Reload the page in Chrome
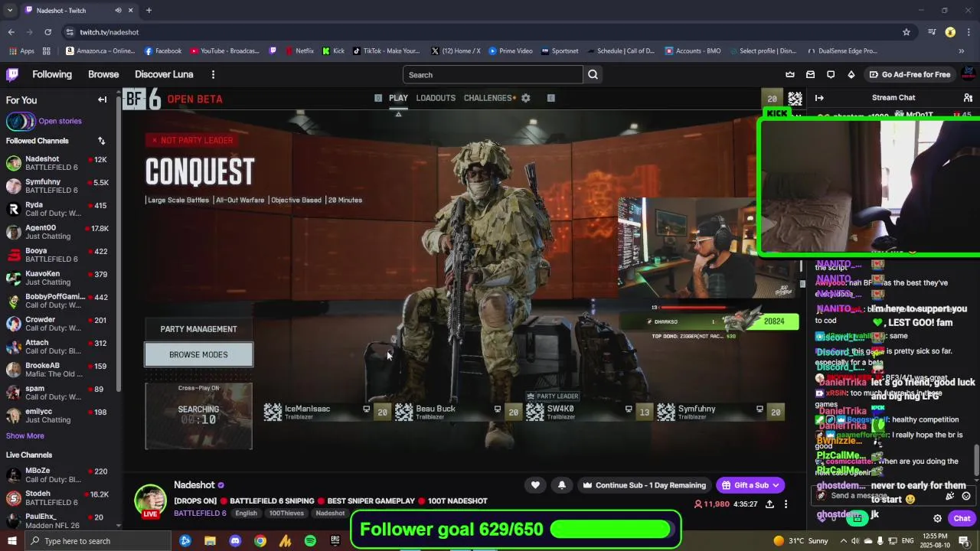This screenshot has height=551, width=980. [47, 32]
